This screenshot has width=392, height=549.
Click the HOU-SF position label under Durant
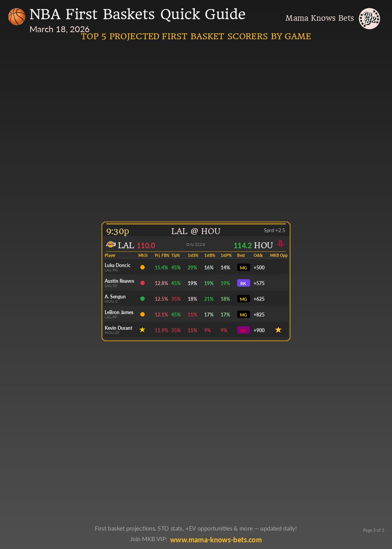pyautogui.click(x=112, y=333)
